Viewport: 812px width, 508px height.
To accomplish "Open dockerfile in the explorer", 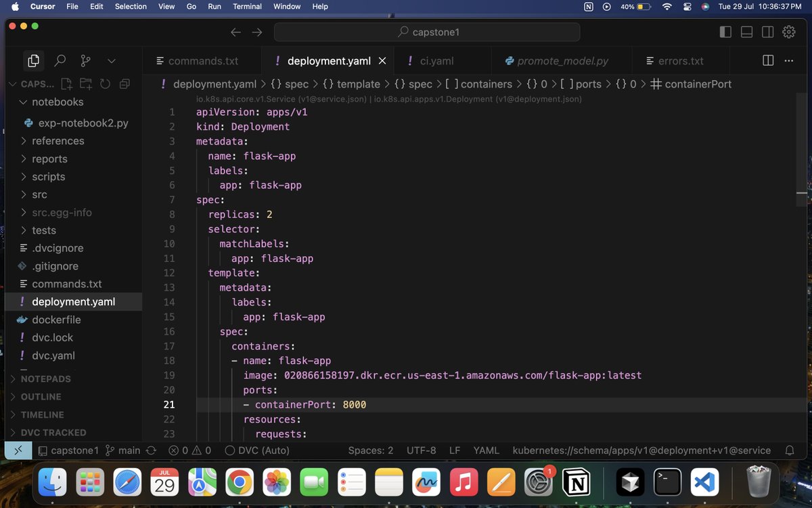I will tap(74, 320).
